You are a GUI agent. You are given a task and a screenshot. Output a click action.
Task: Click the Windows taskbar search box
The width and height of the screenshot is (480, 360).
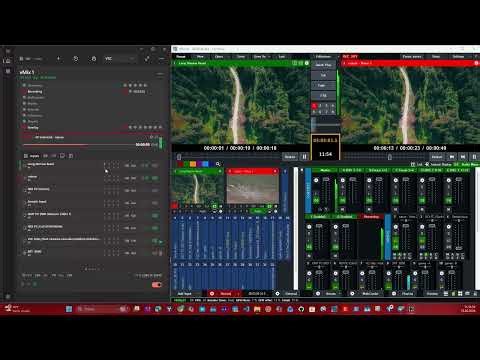[103, 309]
